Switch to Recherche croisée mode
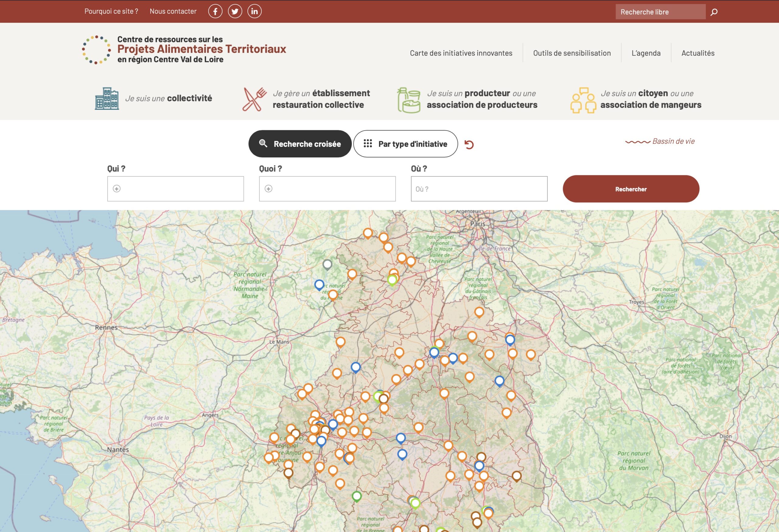Image resolution: width=779 pixels, height=532 pixels. [x=300, y=144]
